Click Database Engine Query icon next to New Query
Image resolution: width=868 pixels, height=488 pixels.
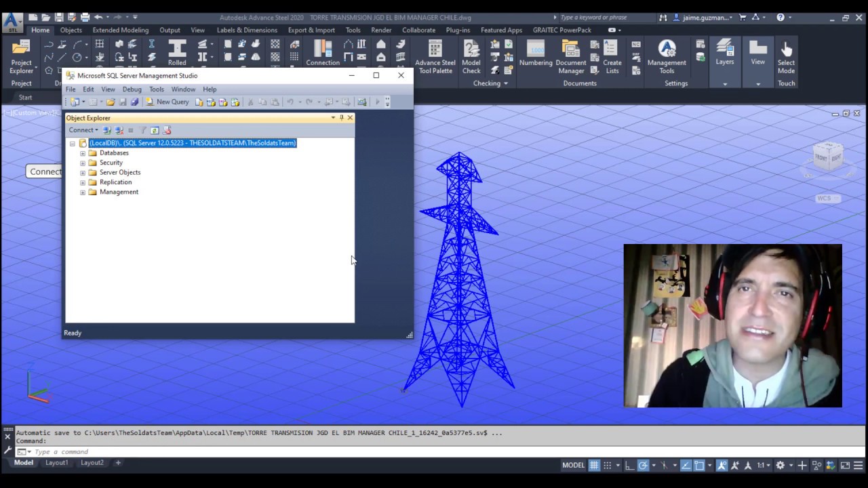[199, 102]
